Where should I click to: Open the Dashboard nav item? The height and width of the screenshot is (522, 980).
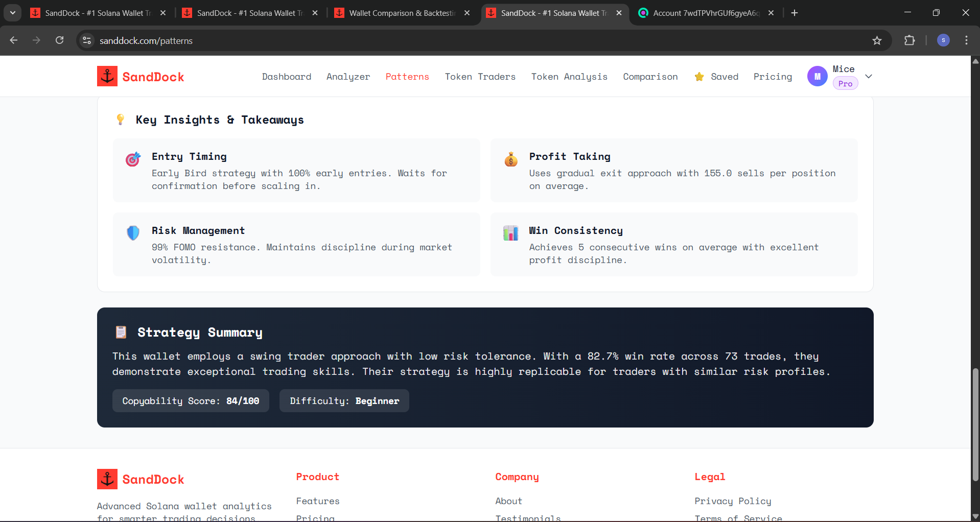pyautogui.click(x=287, y=77)
